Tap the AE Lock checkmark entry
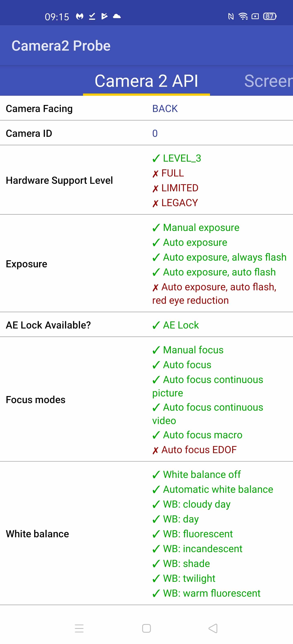Screen dimensions: 293x644 [175, 325]
